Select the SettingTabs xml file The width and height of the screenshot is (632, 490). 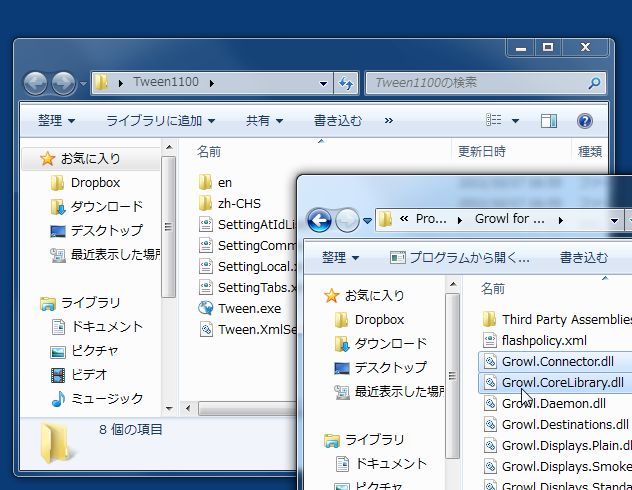click(247, 287)
